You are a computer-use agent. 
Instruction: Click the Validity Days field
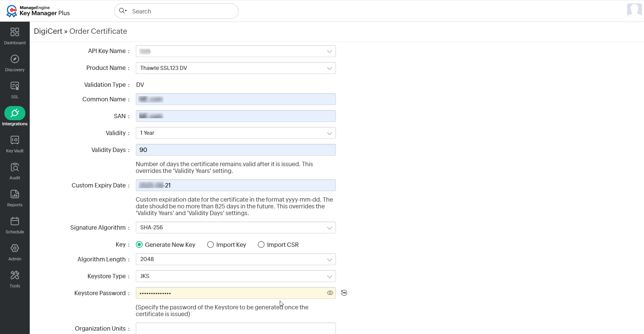(236, 150)
